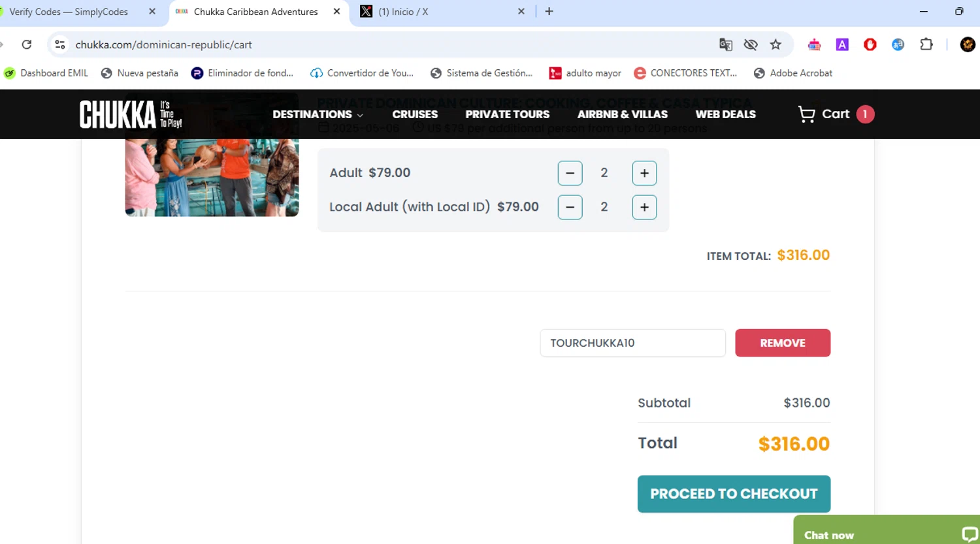Open site information icon in address bar
The width and height of the screenshot is (980, 544).
[60, 44]
